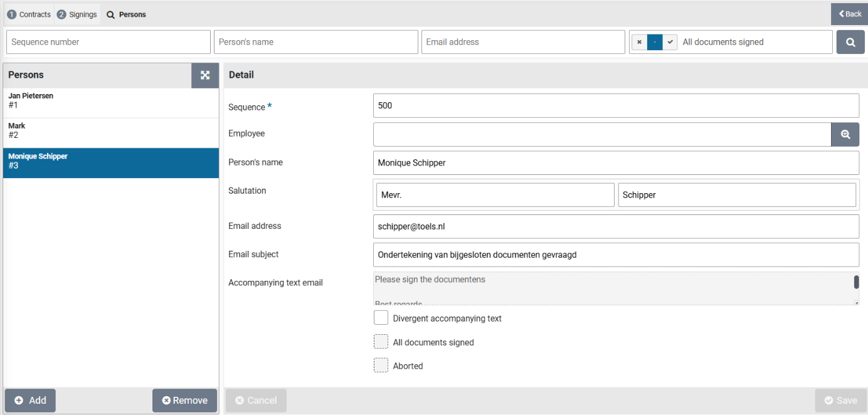The height and width of the screenshot is (415, 868).
Task: Go Back using the top-right button
Action: point(850,14)
